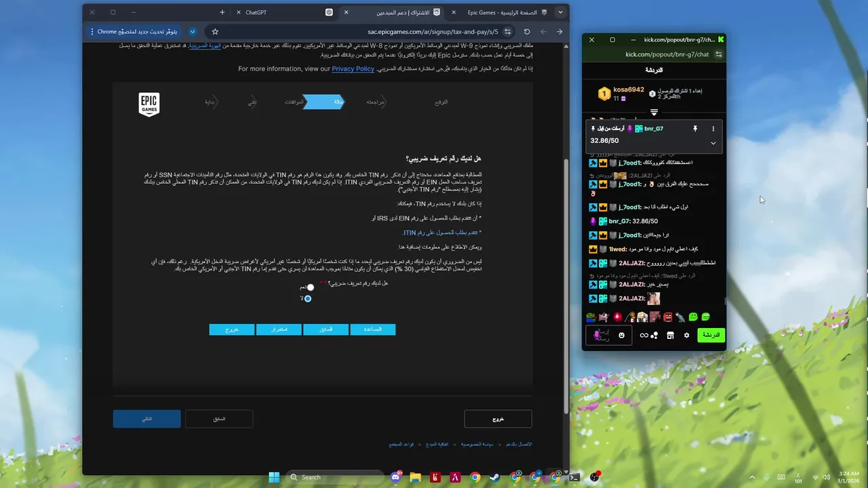Viewport: 868px width, 488px height.
Task: Switch to the ChatGPT tab
Action: click(285, 12)
